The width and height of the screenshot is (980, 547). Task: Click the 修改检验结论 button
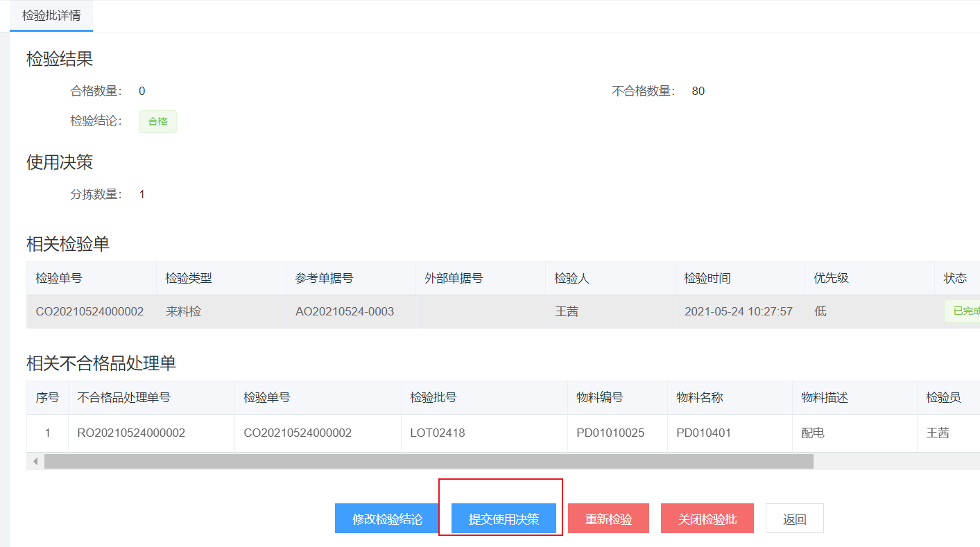point(387,519)
